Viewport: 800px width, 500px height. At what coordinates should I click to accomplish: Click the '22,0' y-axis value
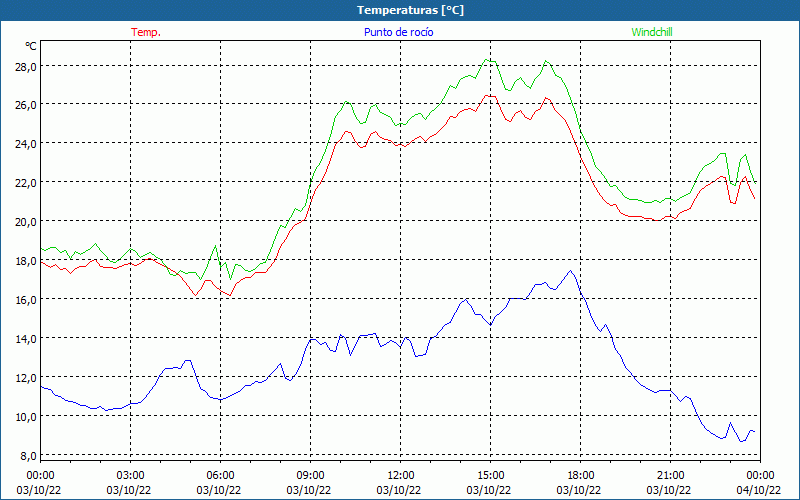26,183
